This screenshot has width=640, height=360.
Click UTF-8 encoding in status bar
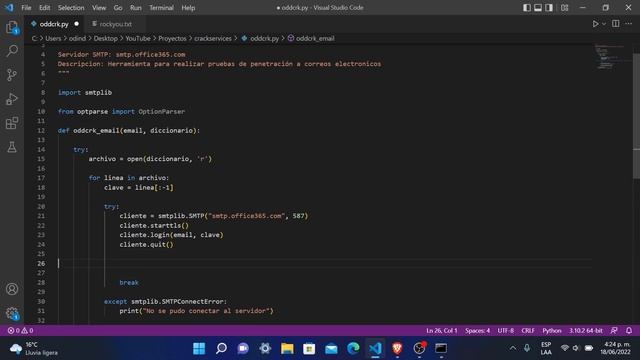tap(505, 331)
